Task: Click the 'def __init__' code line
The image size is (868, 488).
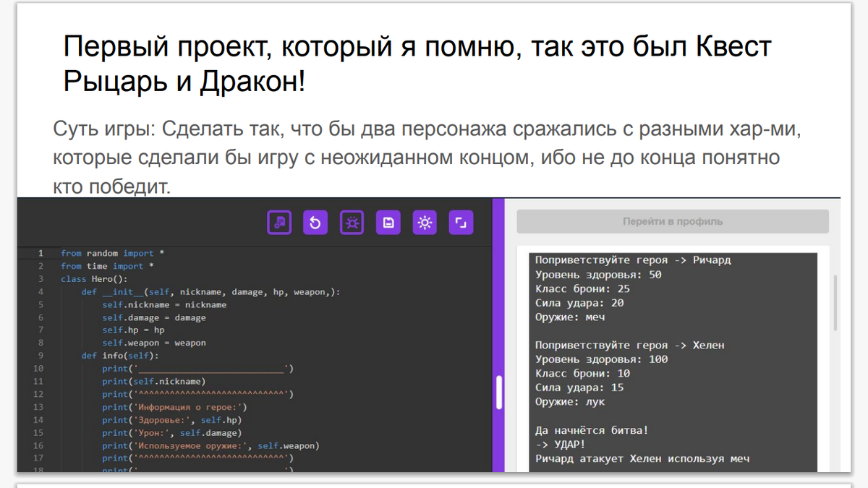Action: 210,292
